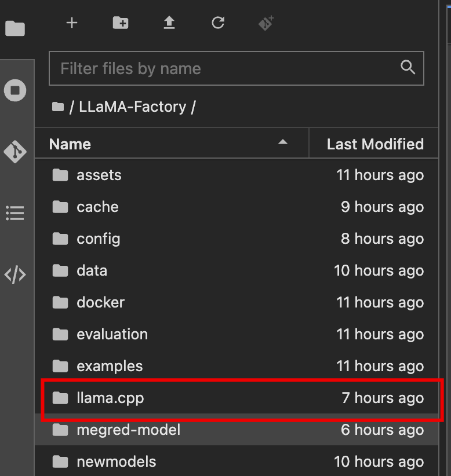Select the llama.cpp folder

pos(110,398)
